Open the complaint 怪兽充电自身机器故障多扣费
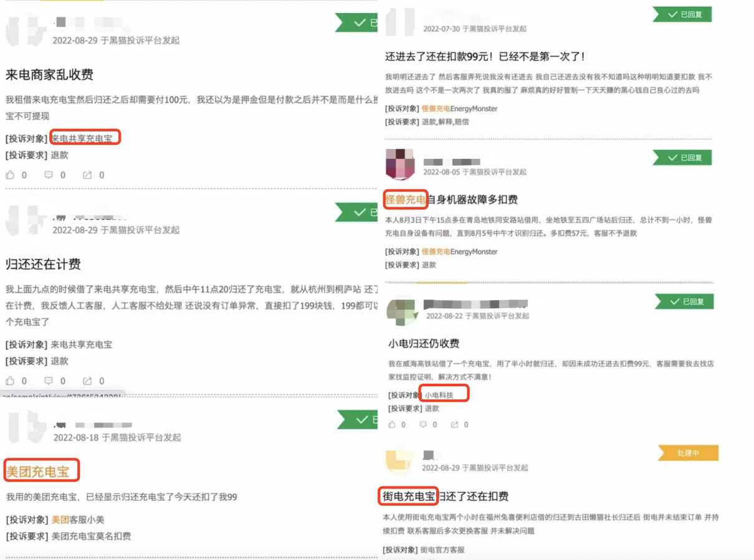This screenshot has height=560, width=754. coord(451,200)
